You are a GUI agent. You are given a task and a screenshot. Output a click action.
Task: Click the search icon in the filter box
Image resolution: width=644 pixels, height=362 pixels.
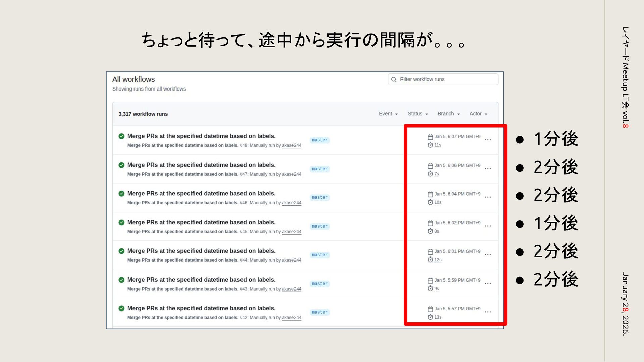coord(394,79)
